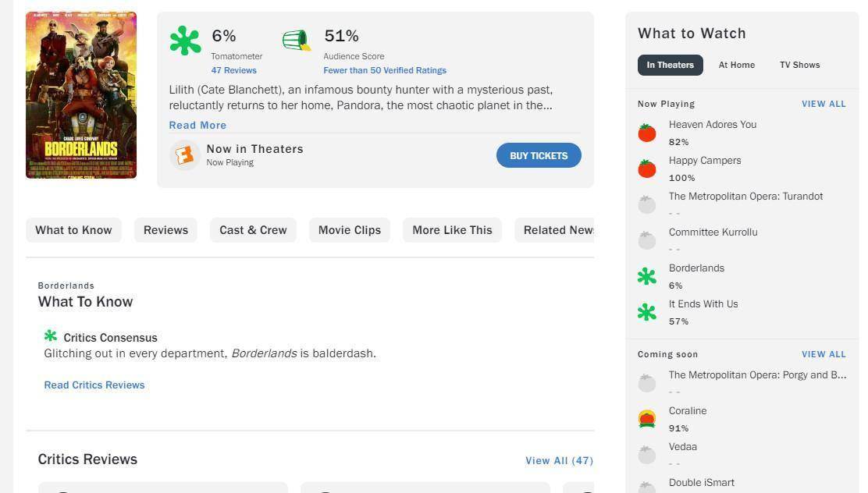
Task: Click the gray tomato icon beside Committee Kurrollu
Action: coord(646,240)
